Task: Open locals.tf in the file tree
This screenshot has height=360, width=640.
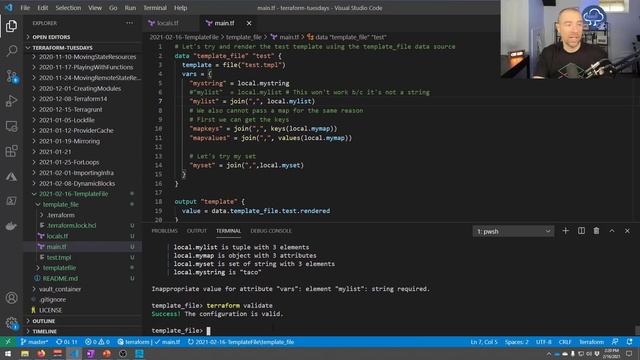Action: point(57,236)
